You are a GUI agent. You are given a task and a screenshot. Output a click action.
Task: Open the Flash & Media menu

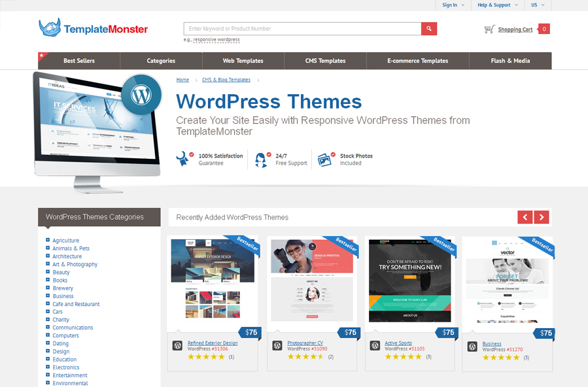click(x=510, y=61)
